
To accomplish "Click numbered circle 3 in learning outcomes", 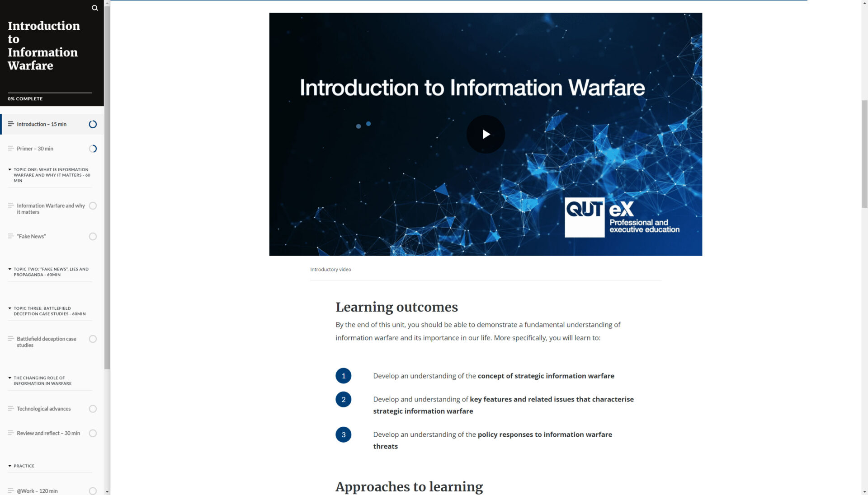I will (343, 434).
